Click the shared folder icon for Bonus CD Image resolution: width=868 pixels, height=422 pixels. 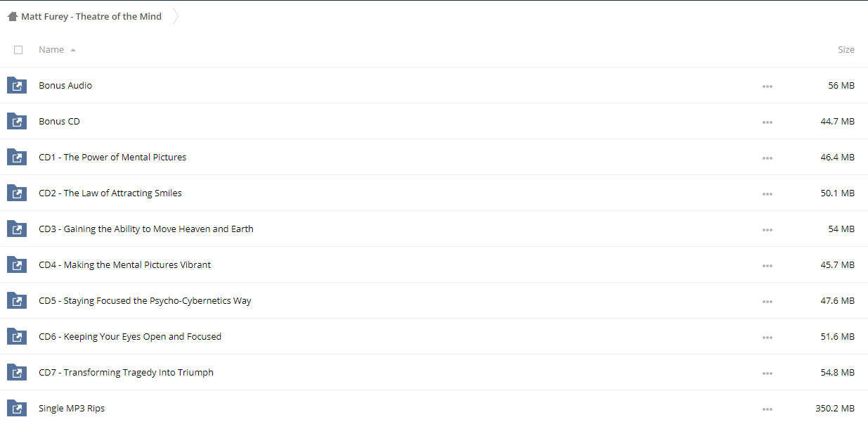17,121
